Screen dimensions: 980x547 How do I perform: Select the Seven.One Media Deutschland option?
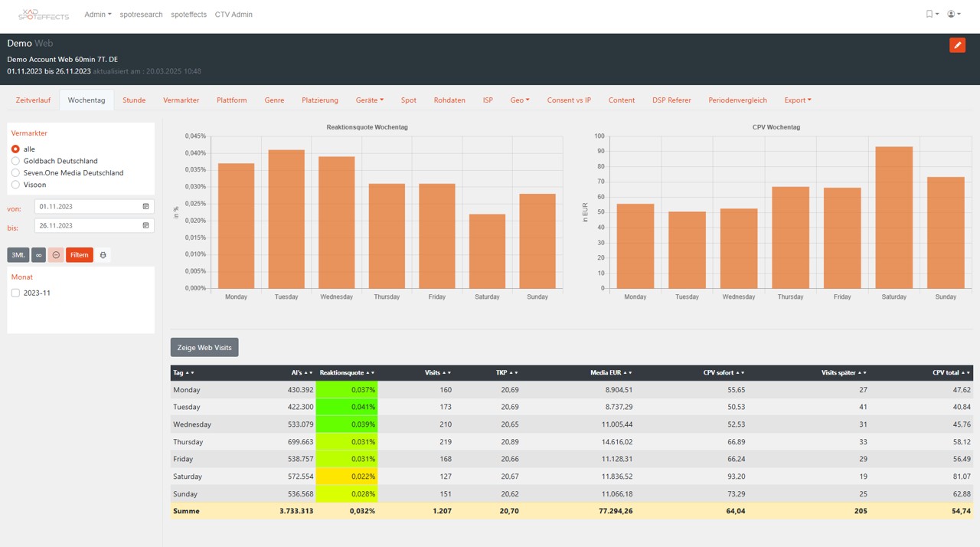pos(15,173)
